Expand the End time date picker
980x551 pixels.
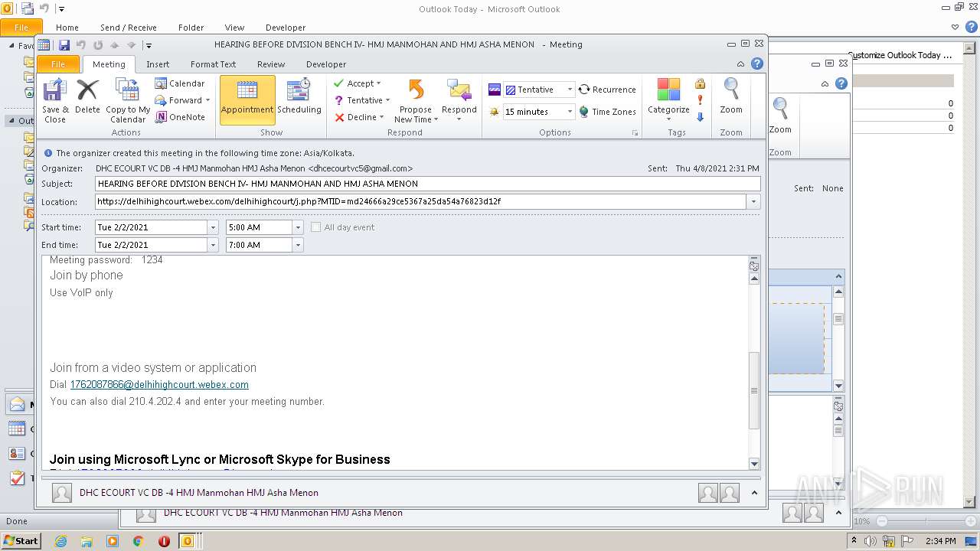coord(213,245)
